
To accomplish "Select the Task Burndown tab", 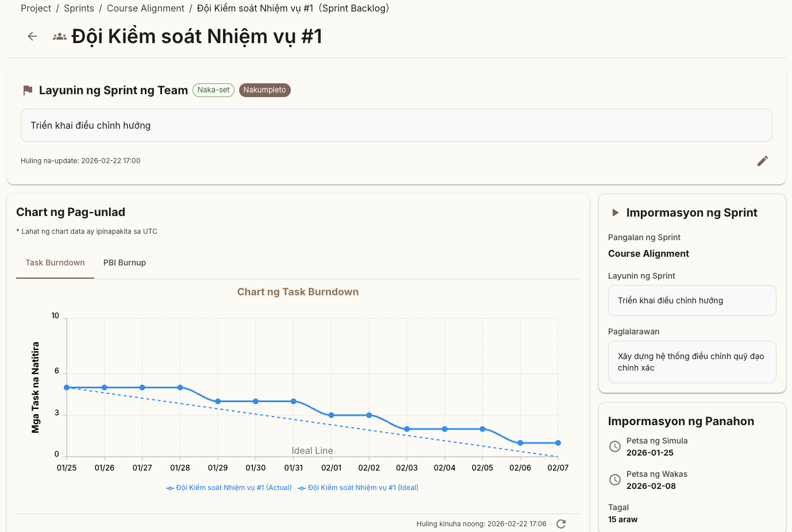I will (x=55, y=263).
